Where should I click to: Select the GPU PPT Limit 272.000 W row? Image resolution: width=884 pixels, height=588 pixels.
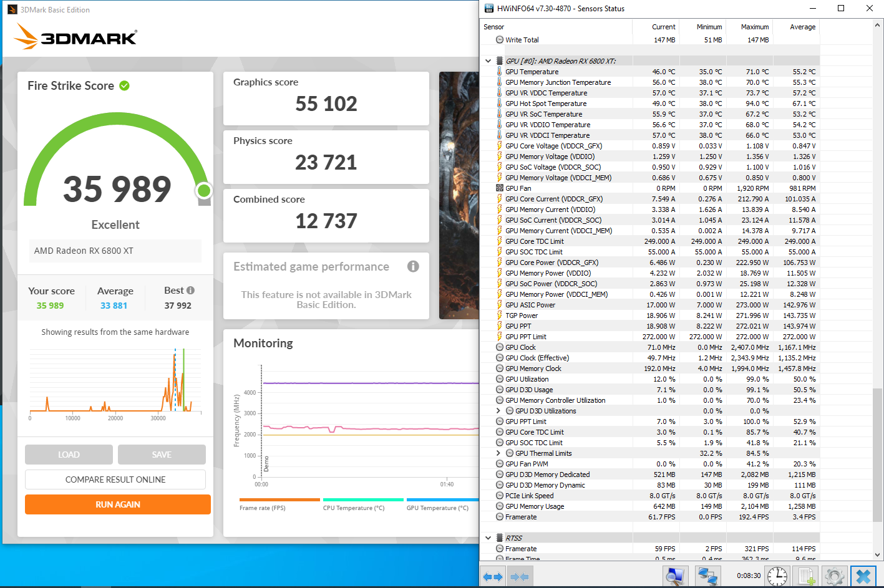coord(649,337)
